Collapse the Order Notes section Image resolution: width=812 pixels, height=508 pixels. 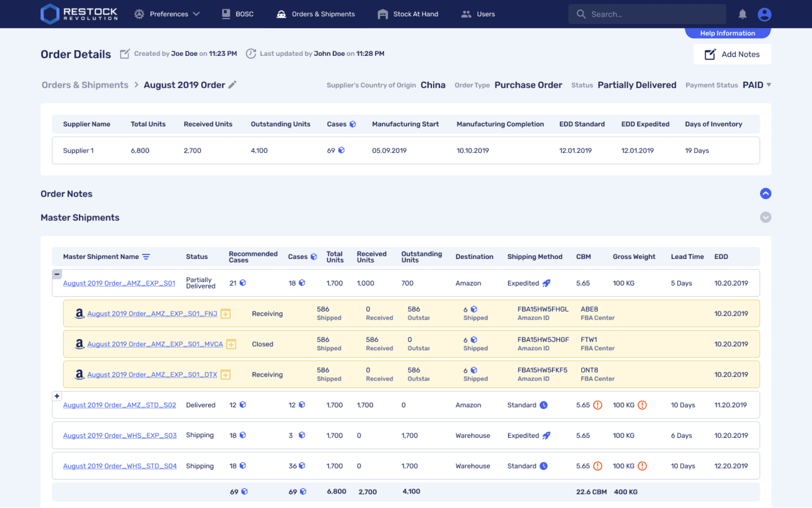[x=766, y=194]
